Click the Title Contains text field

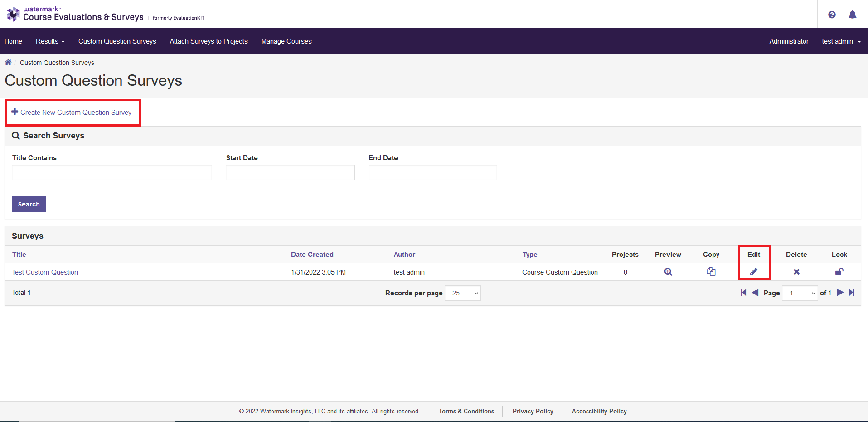pos(112,172)
